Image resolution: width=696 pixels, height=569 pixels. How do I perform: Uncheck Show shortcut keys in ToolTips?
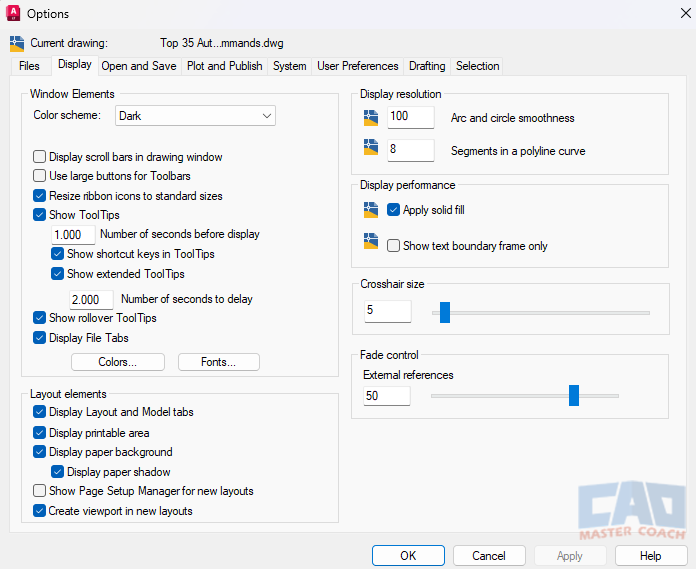tap(57, 254)
